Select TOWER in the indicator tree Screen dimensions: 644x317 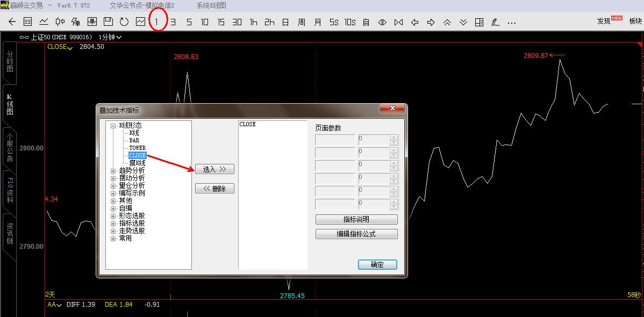click(x=137, y=148)
